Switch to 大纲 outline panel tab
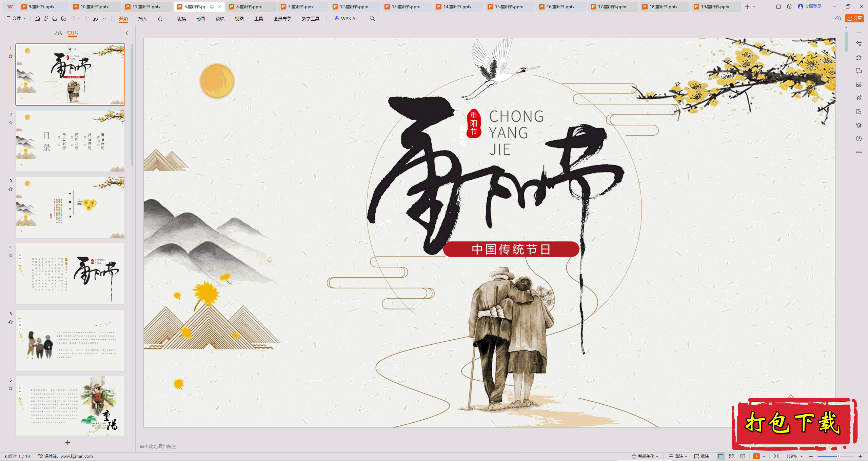Screen dimensions: 868x461 pyautogui.click(x=58, y=33)
